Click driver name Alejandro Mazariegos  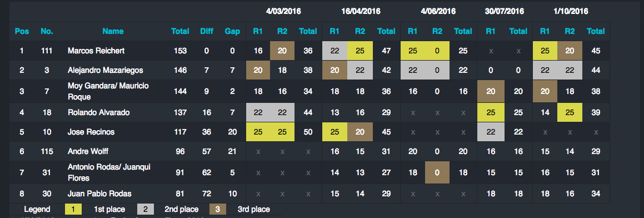(105, 70)
